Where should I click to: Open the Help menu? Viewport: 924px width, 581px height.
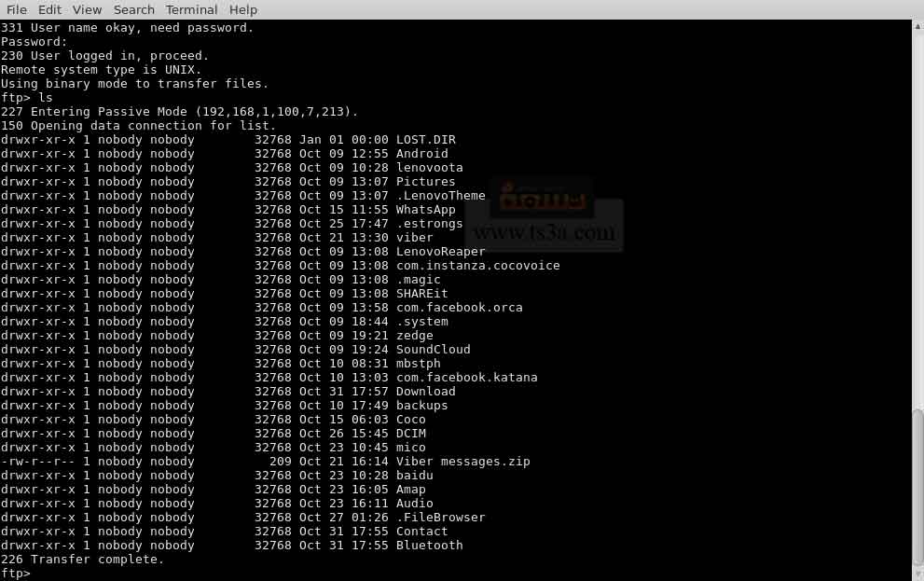pos(242,10)
